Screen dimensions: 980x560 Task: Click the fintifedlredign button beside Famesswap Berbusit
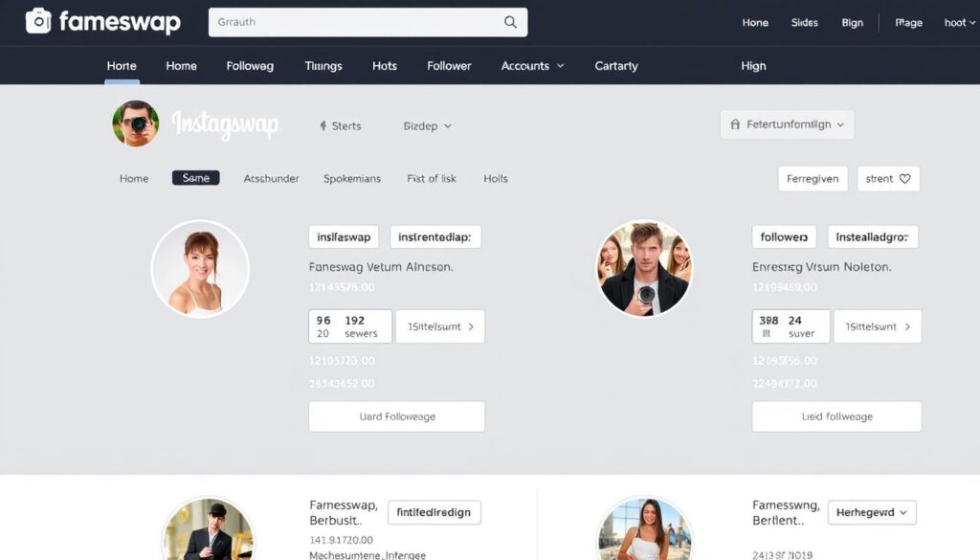(434, 512)
